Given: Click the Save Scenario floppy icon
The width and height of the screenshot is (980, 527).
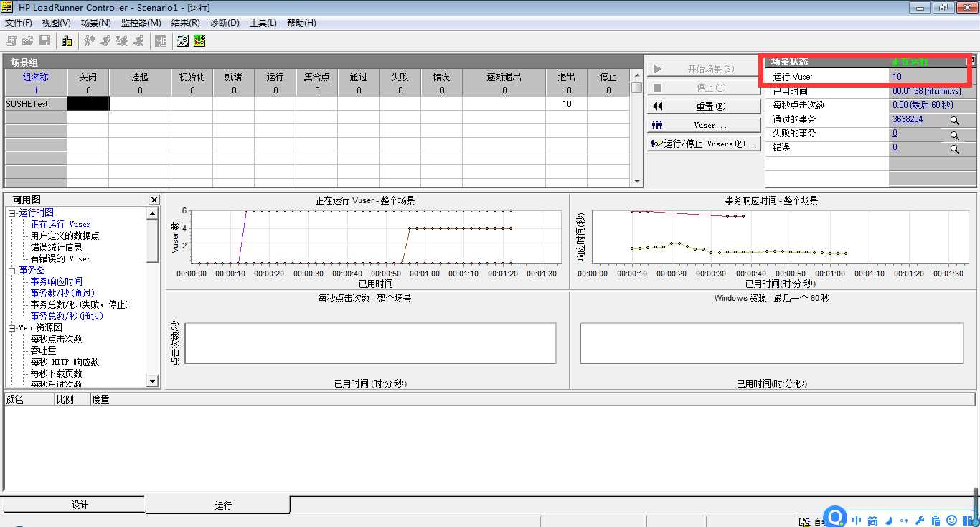Looking at the screenshot, I should [x=44, y=41].
